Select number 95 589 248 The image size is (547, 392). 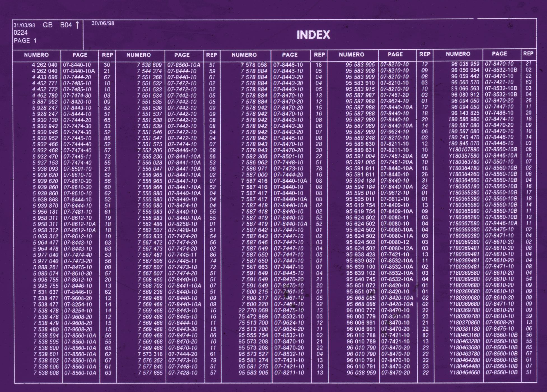[360, 138]
